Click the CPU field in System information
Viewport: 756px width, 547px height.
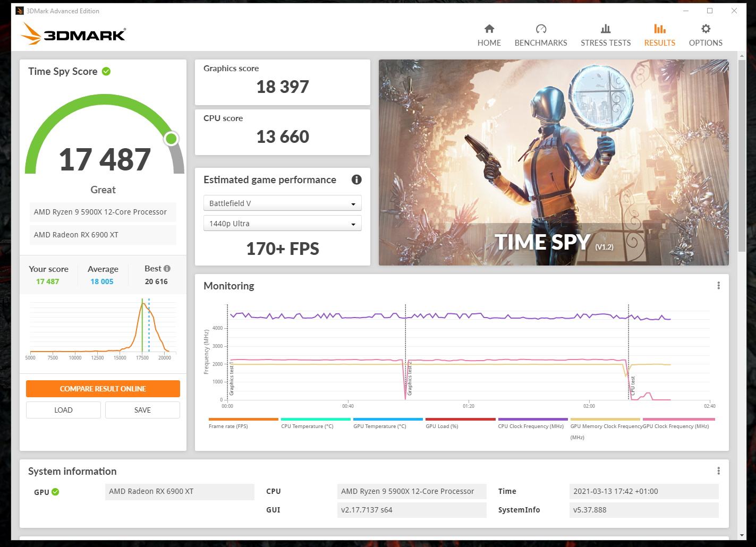point(412,492)
